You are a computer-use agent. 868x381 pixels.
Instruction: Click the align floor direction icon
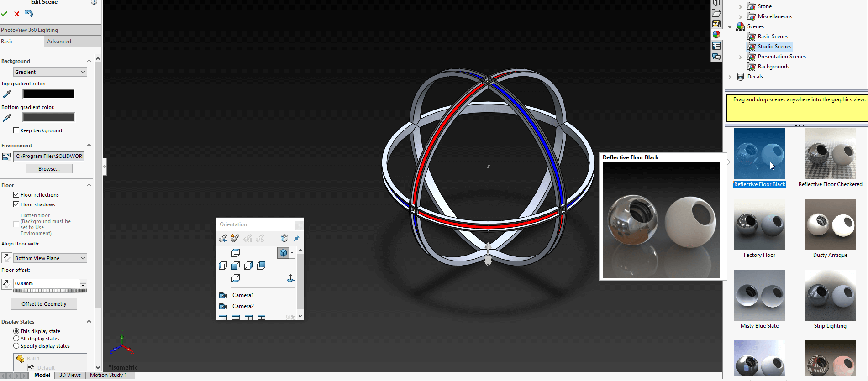coord(6,258)
